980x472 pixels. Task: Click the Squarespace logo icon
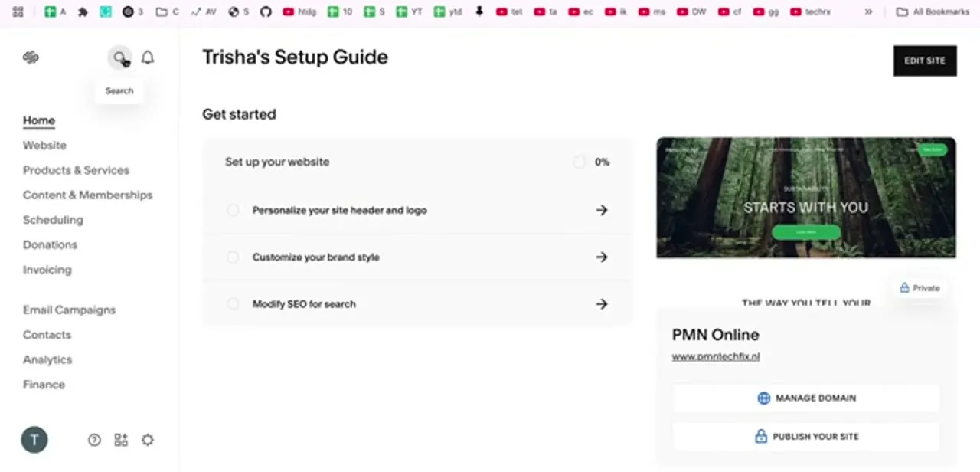31,57
